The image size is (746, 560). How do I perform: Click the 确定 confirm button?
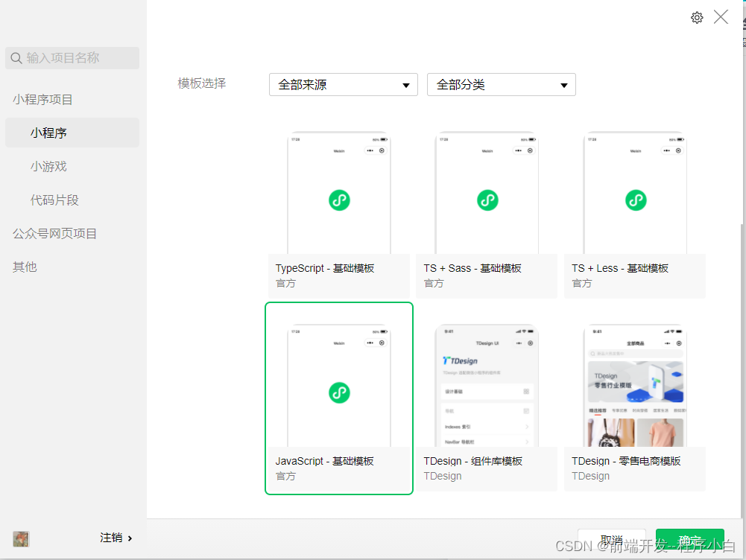click(690, 541)
